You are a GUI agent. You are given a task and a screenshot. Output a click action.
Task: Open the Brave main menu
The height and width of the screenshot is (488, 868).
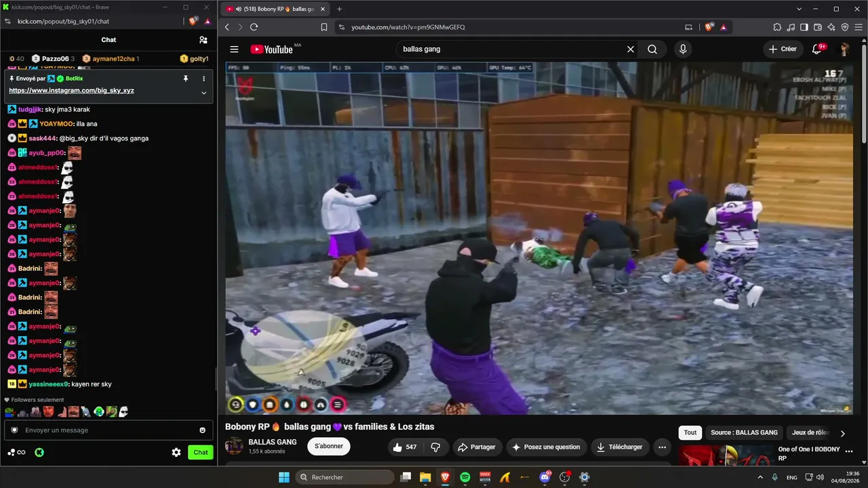point(859,27)
